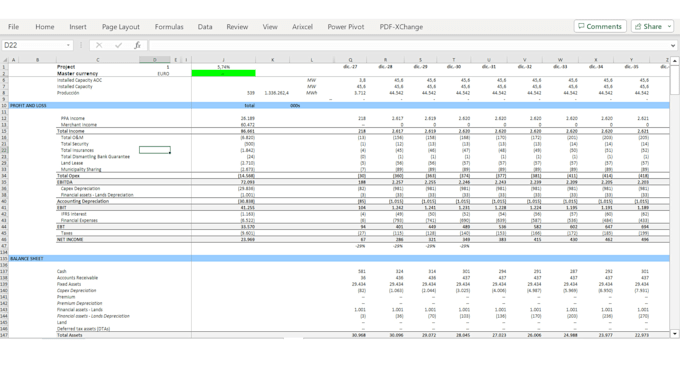Click the NET INCOME row label
This screenshot has width=680, height=383.
pos(70,239)
